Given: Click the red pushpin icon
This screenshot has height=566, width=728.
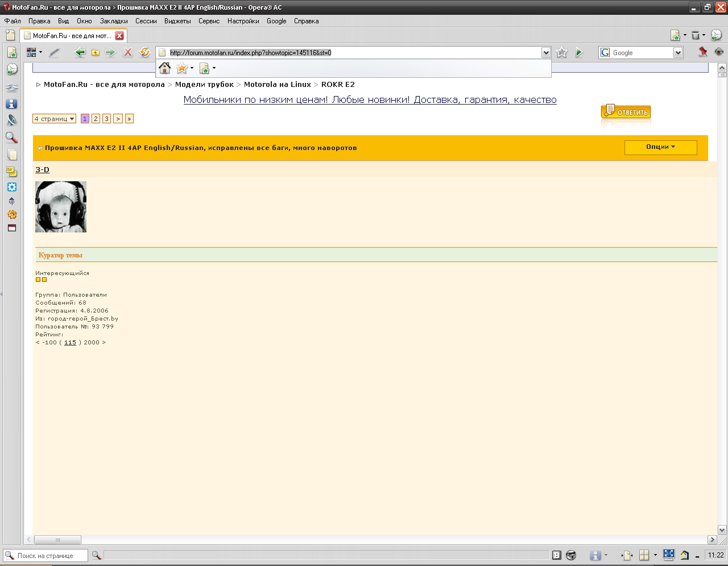Looking at the screenshot, I should pyautogui.click(x=703, y=52).
